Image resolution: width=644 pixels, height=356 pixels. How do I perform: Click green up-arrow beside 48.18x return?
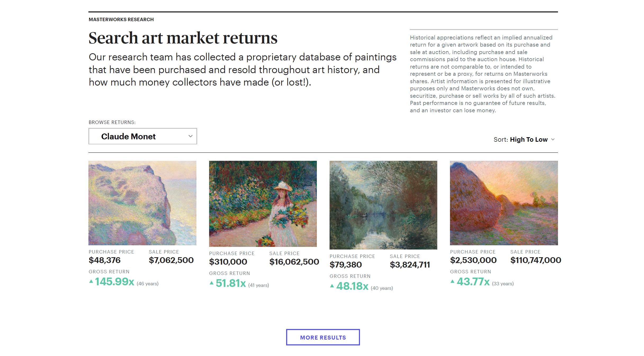(x=332, y=286)
